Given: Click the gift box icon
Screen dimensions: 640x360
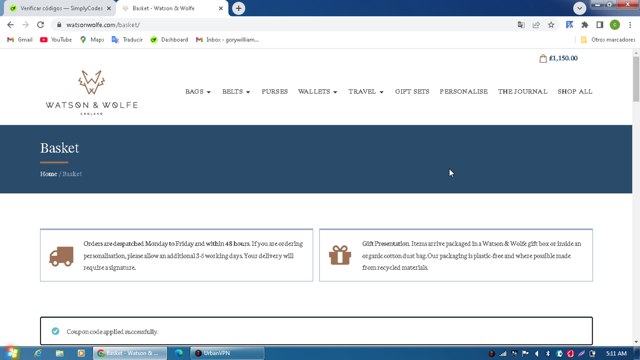Looking at the screenshot, I should click(x=340, y=255).
